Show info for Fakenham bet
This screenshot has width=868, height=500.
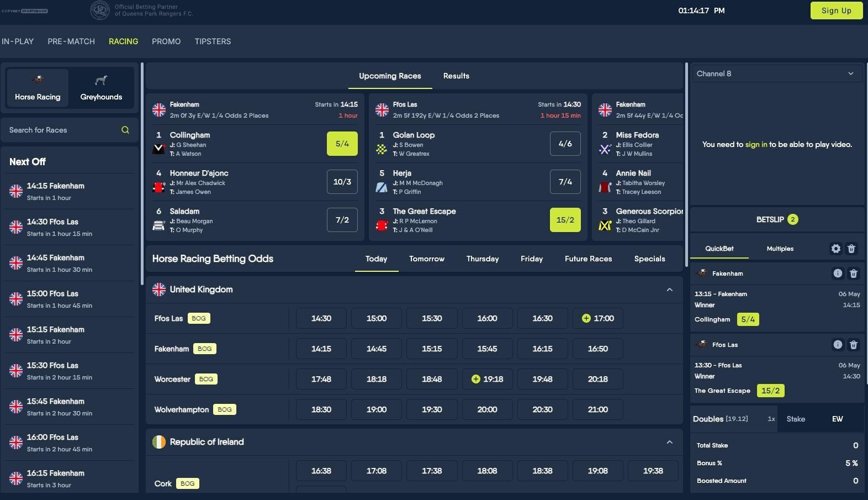click(838, 273)
